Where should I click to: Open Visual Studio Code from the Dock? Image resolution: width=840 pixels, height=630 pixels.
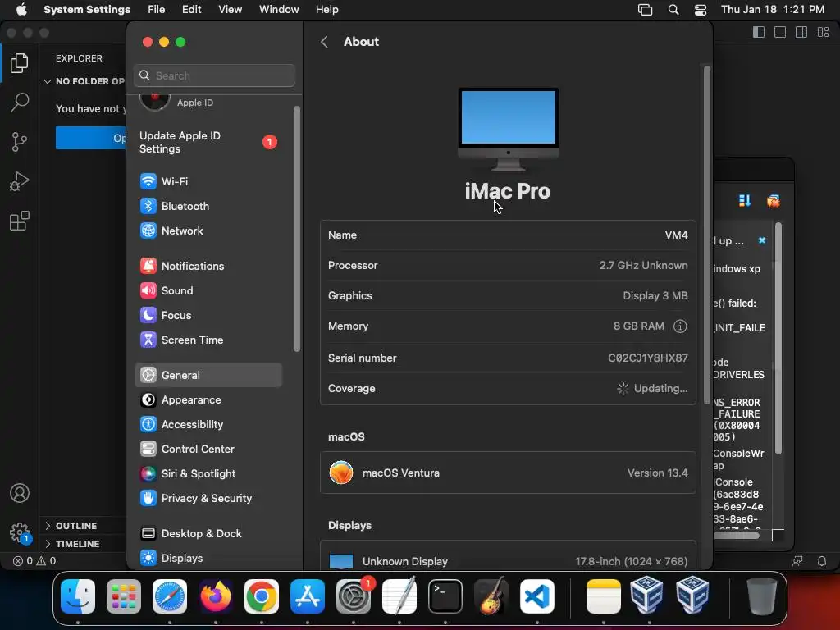[536, 596]
